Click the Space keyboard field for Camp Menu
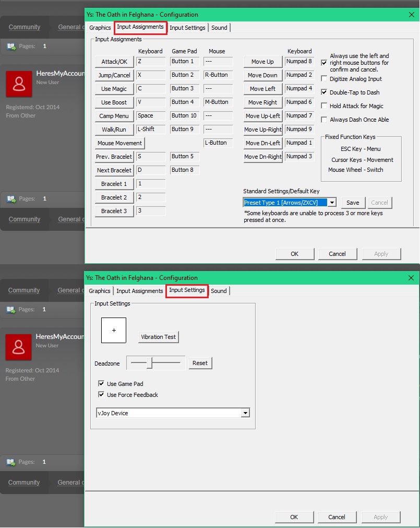 151,116
